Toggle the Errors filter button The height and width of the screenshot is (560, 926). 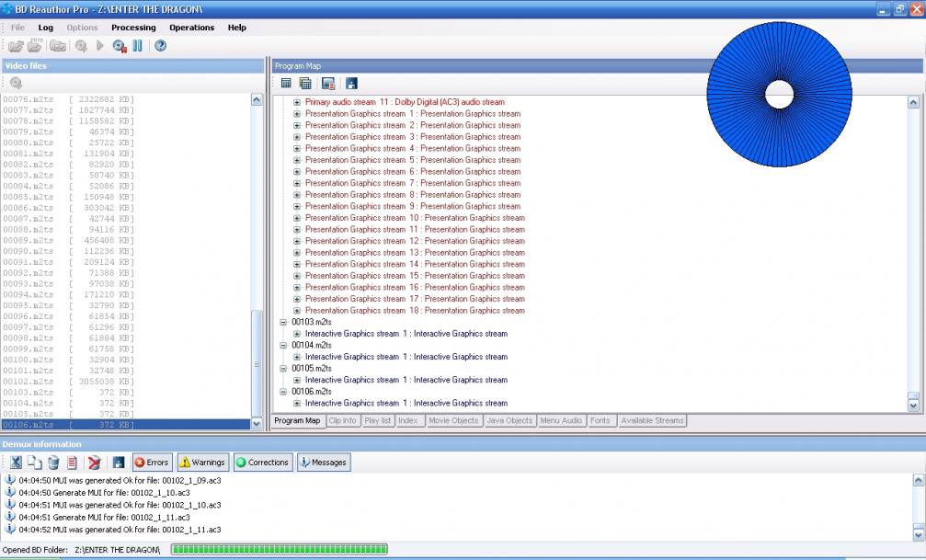pos(153,463)
